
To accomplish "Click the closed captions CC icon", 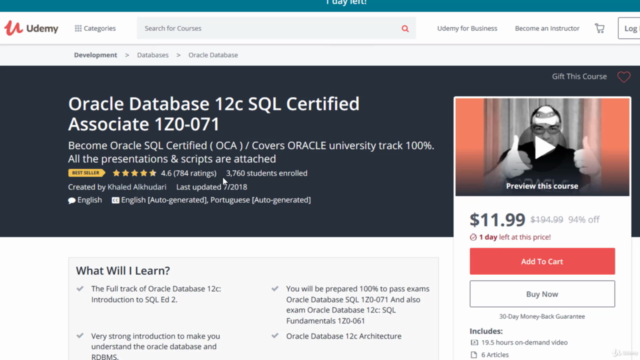I will click(x=116, y=200).
